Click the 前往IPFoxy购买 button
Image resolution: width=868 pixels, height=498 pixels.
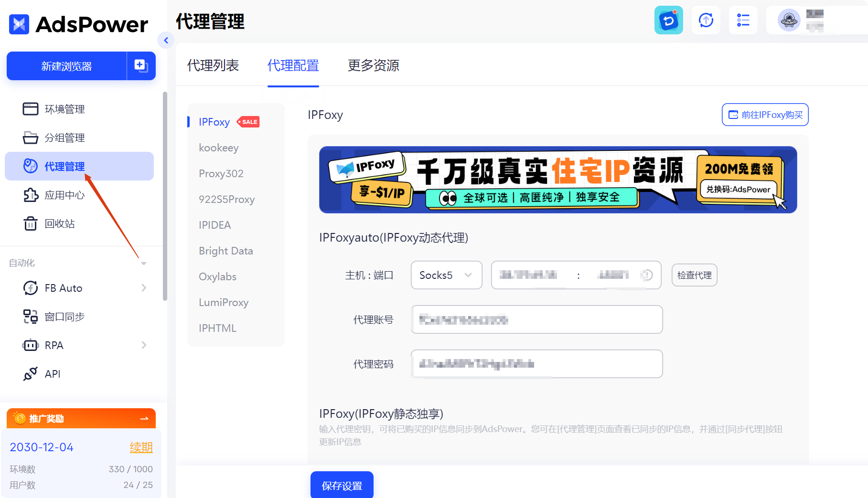click(765, 115)
